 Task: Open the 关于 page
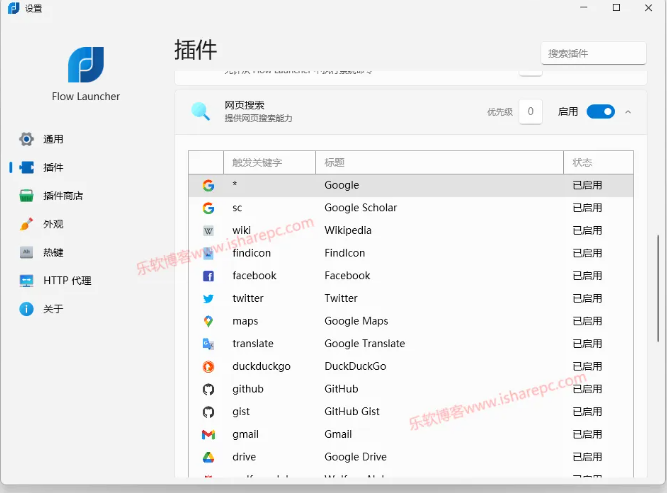[53, 309]
